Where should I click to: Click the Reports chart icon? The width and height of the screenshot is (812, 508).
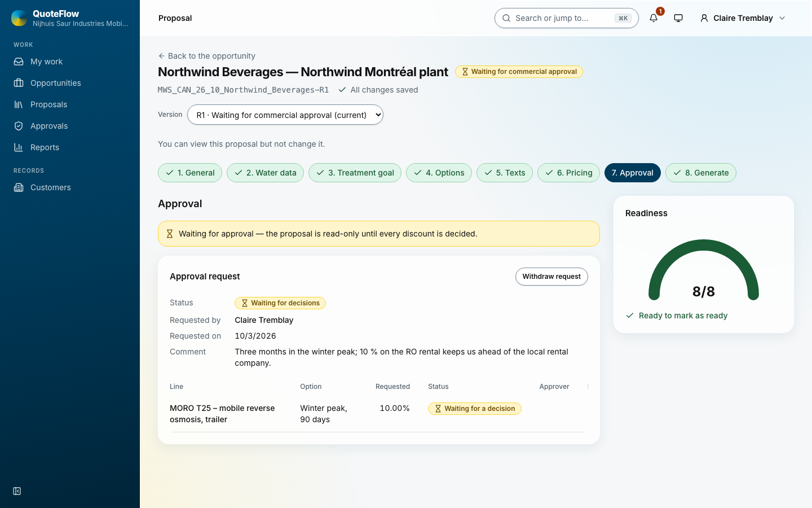pyautogui.click(x=19, y=147)
